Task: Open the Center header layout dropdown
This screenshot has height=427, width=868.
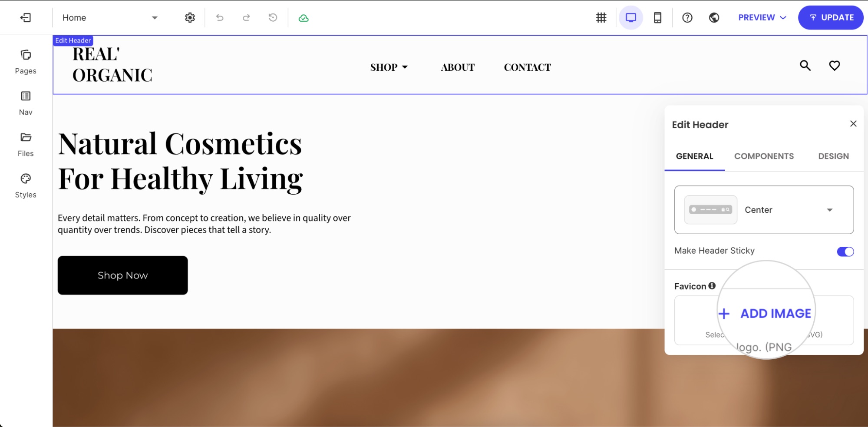Action: pyautogui.click(x=764, y=210)
